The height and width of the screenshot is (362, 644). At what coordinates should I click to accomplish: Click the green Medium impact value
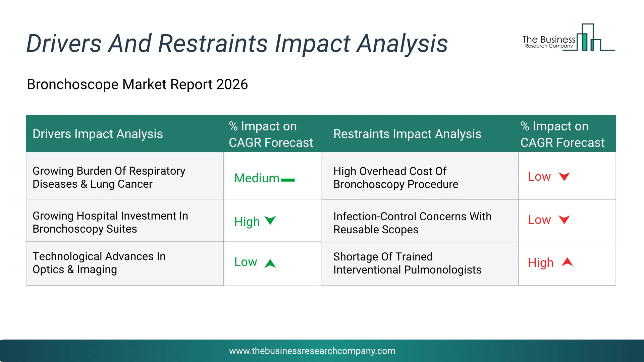[x=257, y=178]
